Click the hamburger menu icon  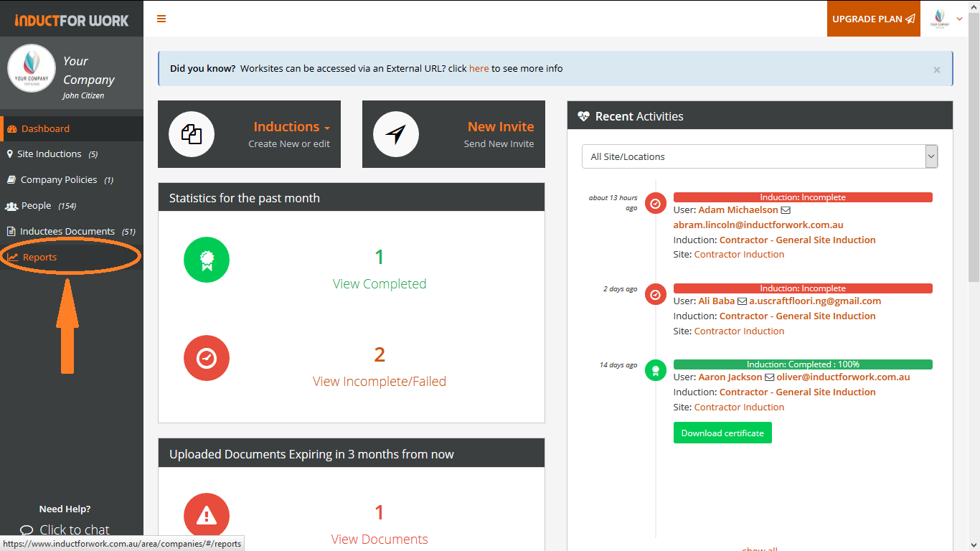pos(161,19)
